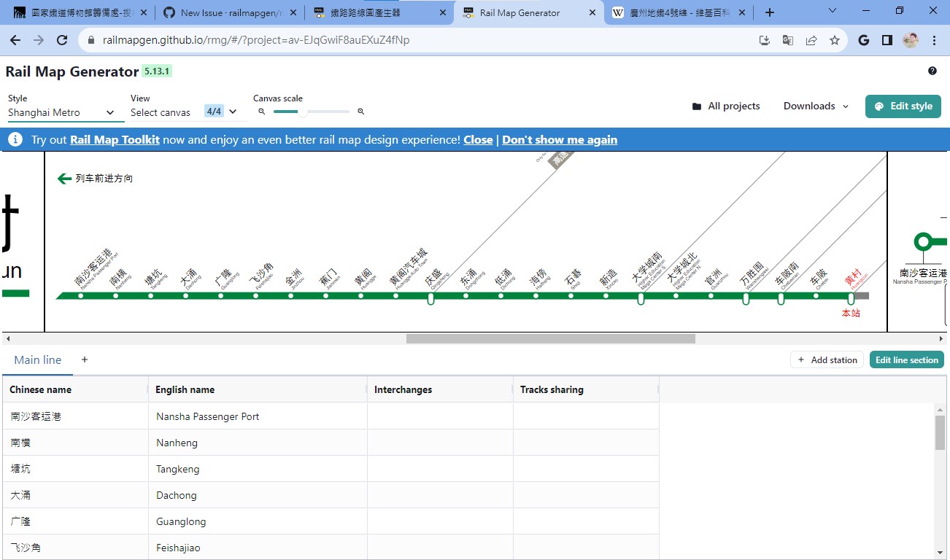Image resolution: width=950 pixels, height=560 pixels.
Task: Open the Shanghai Metro style dropdown
Action: click(62, 112)
